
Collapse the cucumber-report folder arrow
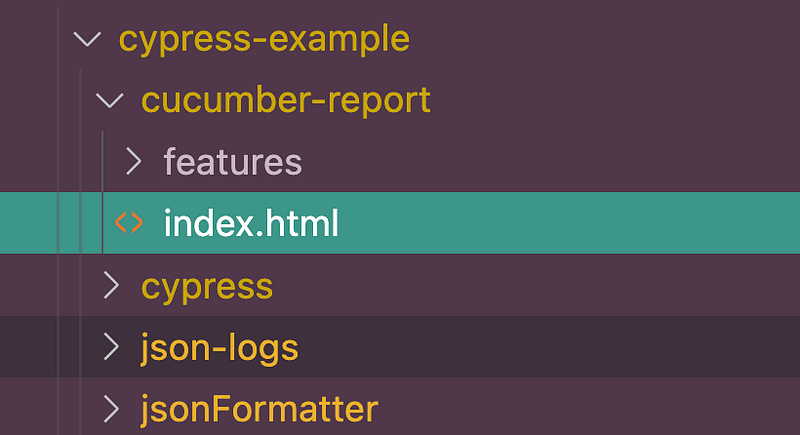tap(112, 100)
